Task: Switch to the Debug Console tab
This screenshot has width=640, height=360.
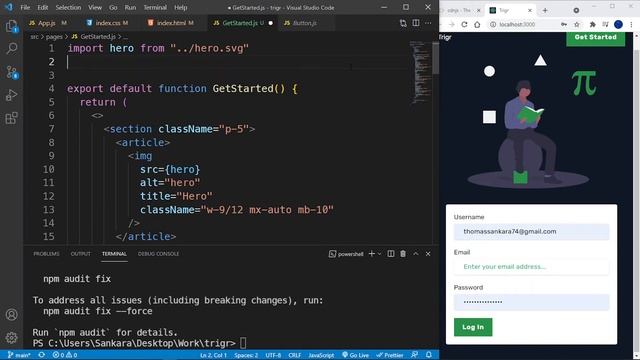Action: point(158,254)
